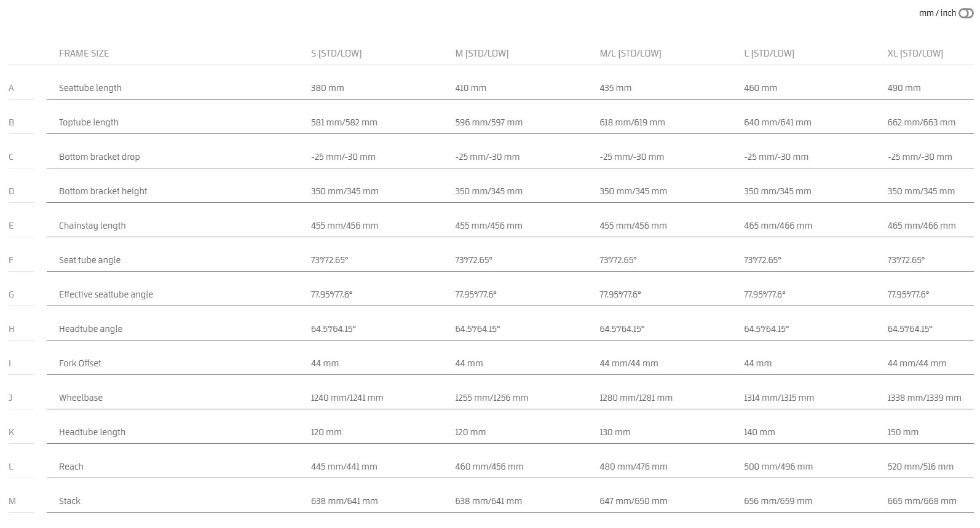Click the Seattube length row label

click(x=90, y=88)
